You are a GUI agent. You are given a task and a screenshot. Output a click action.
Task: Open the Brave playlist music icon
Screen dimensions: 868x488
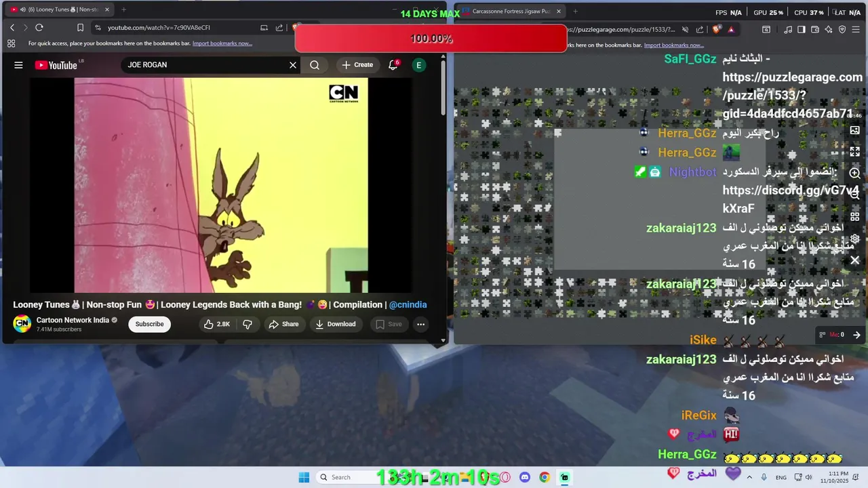[x=788, y=30]
